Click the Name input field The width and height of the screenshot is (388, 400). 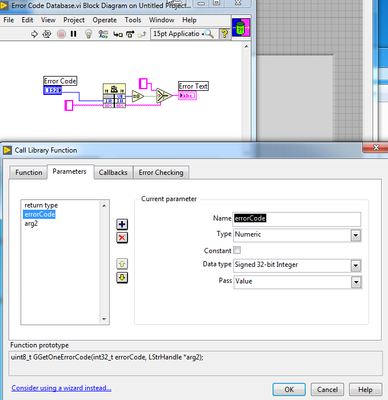click(x=297, y=219)
